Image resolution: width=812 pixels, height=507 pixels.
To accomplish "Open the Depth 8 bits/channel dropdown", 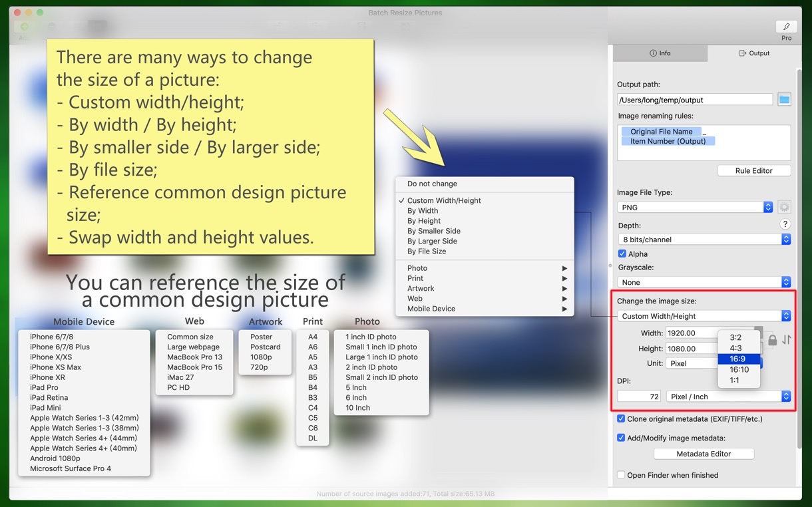I will pos(704,240).
